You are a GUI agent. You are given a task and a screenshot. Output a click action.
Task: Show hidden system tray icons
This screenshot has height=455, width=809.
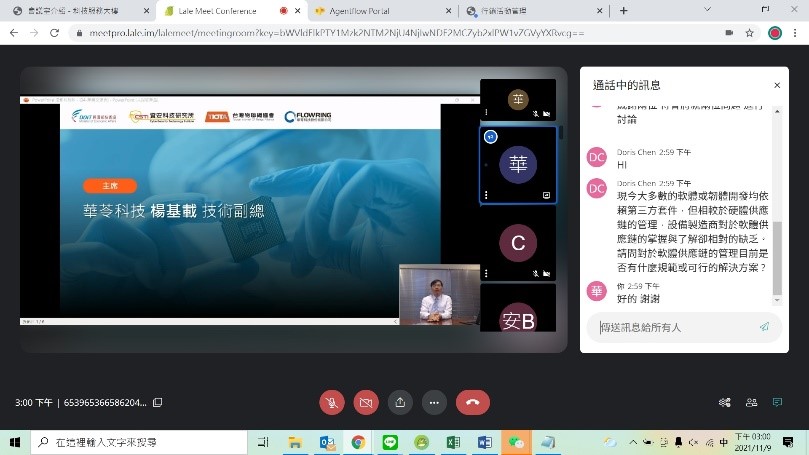633,442
